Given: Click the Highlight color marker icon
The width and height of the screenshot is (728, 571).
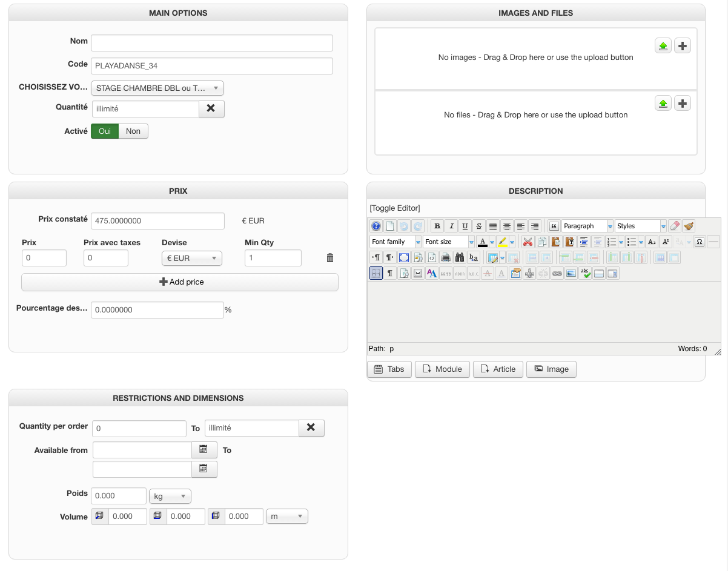Looking at the screenshot, I should coord(503,242).
